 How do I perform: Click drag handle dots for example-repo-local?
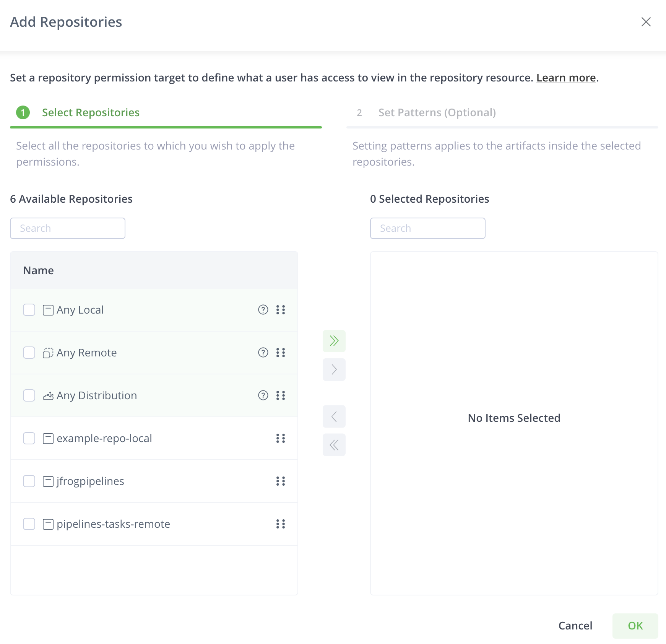pos(281,438)
